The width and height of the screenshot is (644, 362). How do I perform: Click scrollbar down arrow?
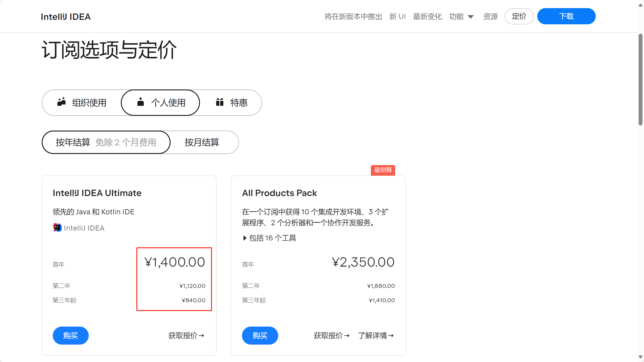pos(640,357)
